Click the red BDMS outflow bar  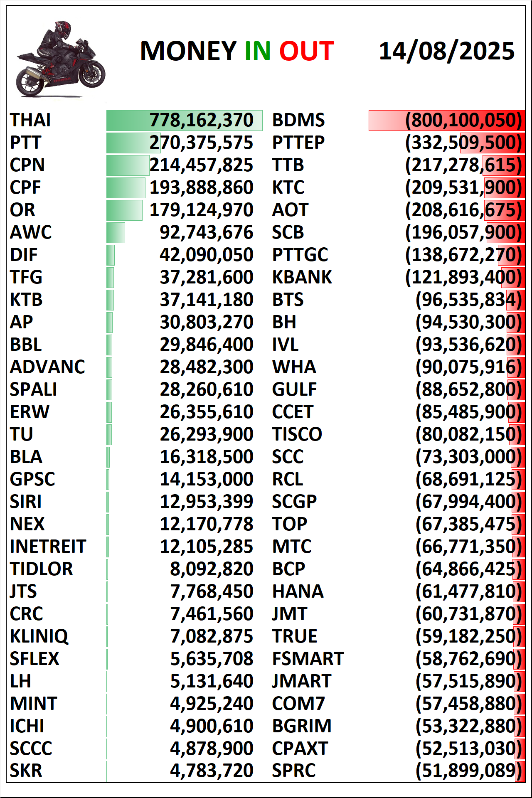pos(446,121)
